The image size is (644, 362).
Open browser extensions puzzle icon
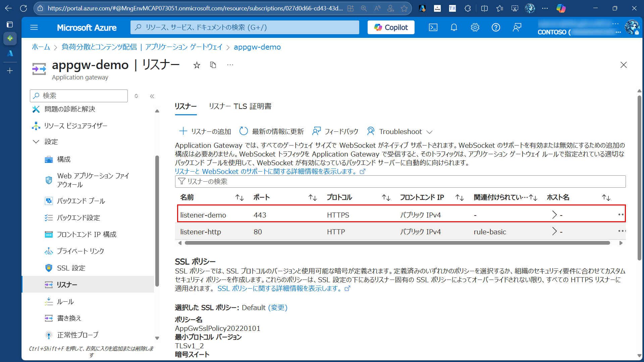[468, 8]
